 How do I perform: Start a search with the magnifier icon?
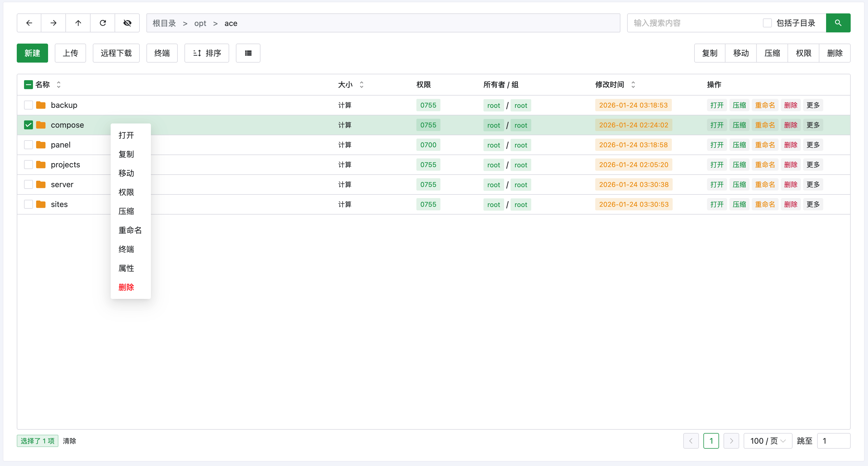[x=838, y=23]
